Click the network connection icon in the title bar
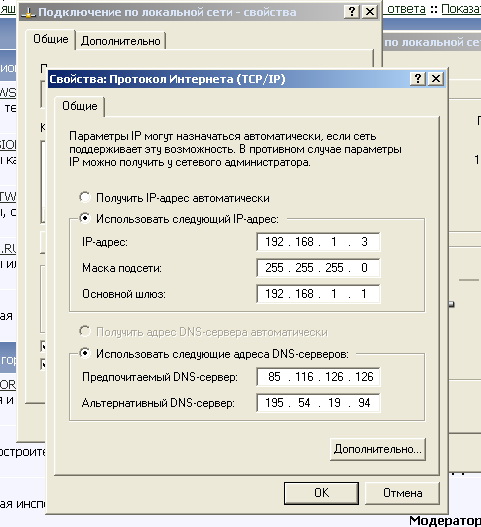The height and width of the screenshot is (527, 481). [29, 12]
